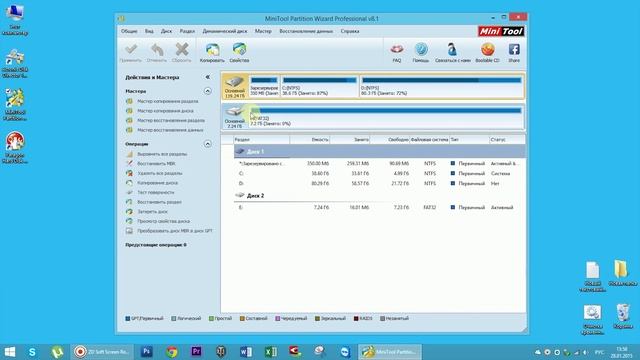This screenshot has width=640, height=360.
Task: Open the FAQ lifebuoy icon
Action: pos(396,49)
